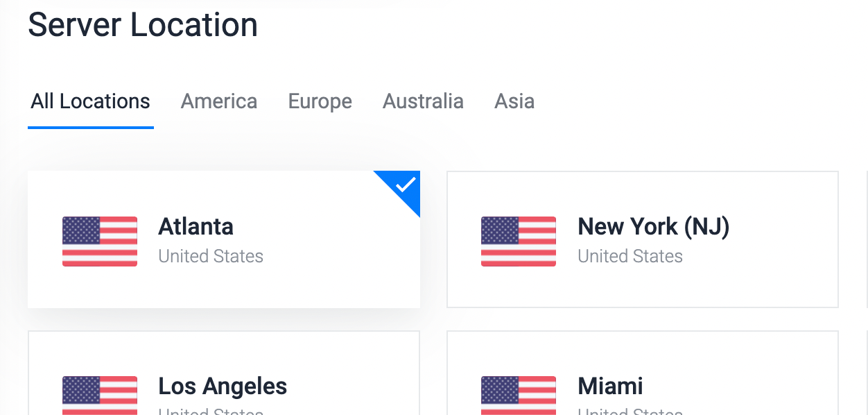Select Los Angeles as server location
868x415 pixels.
click(x=223, y=386)
